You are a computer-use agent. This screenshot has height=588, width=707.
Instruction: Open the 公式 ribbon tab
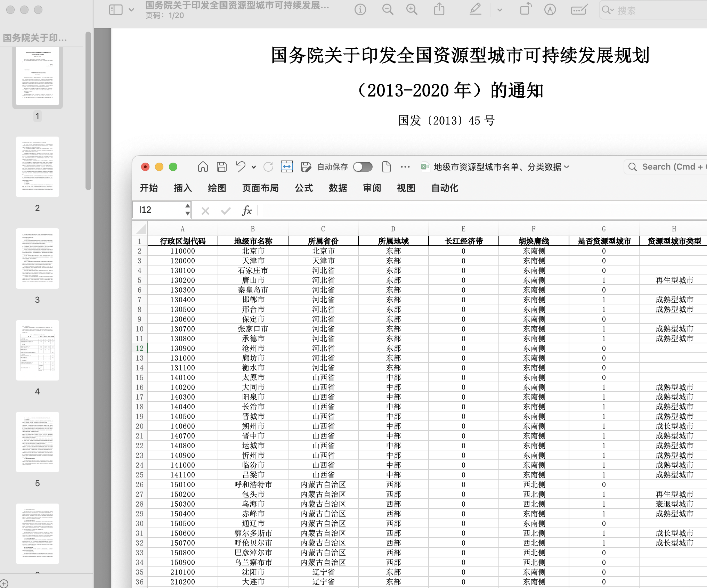304,188
